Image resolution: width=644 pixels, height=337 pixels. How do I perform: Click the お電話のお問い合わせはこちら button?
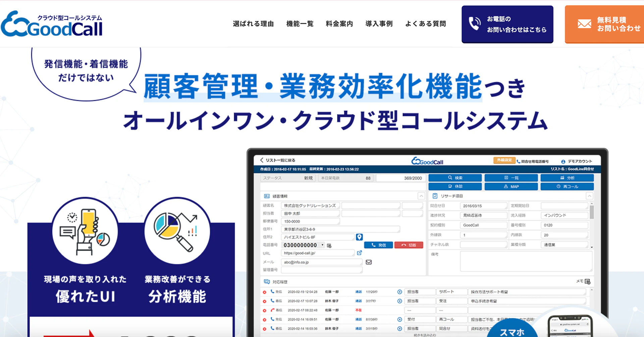pyautogui.click(x=507, y=24)
